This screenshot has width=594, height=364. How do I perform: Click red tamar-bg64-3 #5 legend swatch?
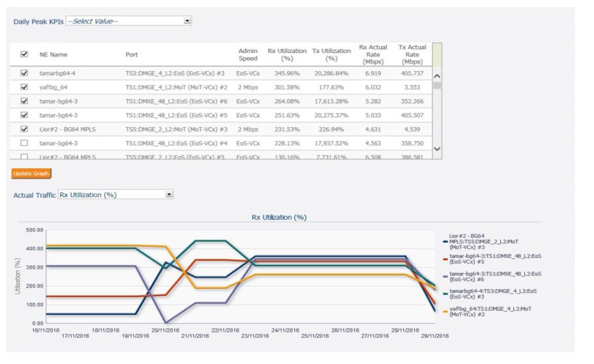(445, 259)
